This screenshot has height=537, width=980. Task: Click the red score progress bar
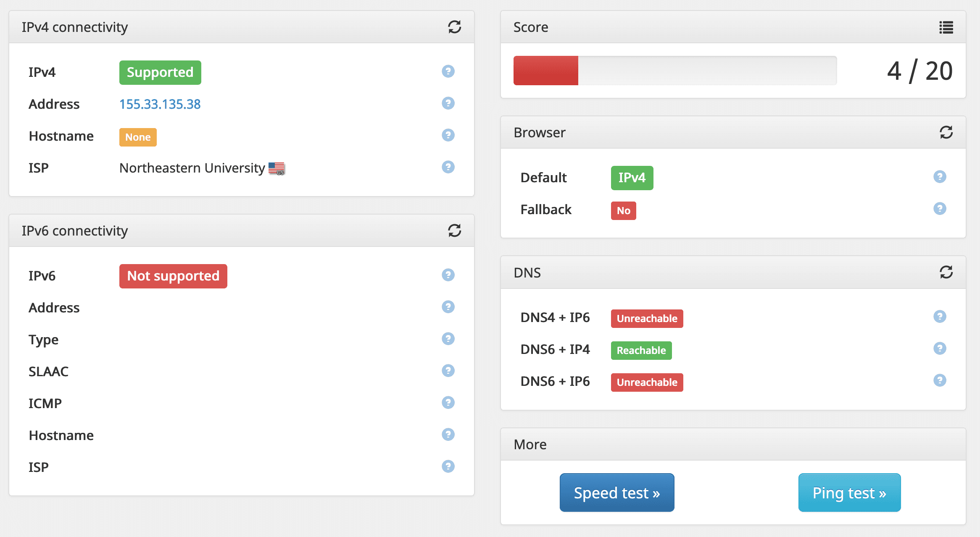tap(545, 71)
